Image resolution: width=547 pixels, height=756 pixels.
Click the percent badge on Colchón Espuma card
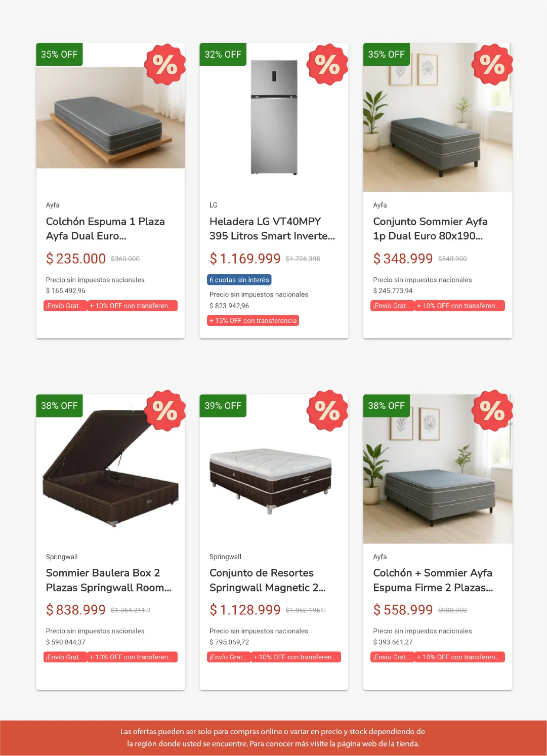(165, 64)
